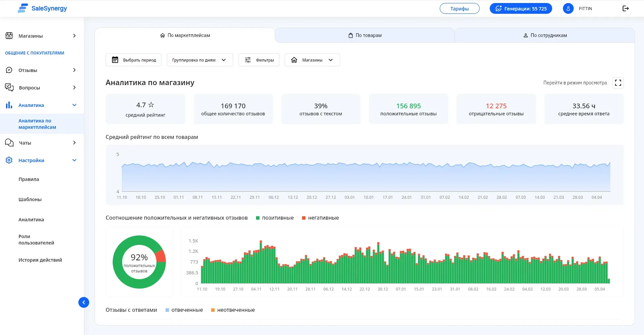
Task: Click the SaleSynergy logo icon
Action: 22,8
